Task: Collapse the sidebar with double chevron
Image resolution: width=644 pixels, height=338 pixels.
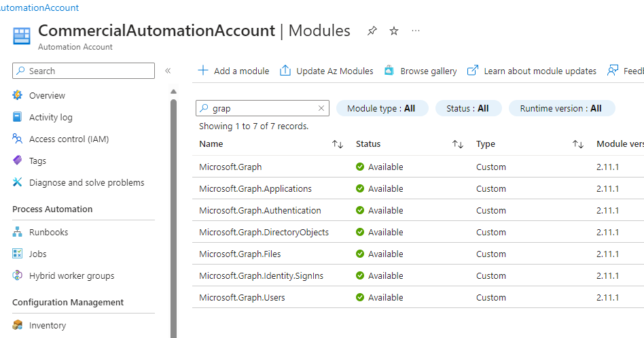Action: (x=168, y=71)
